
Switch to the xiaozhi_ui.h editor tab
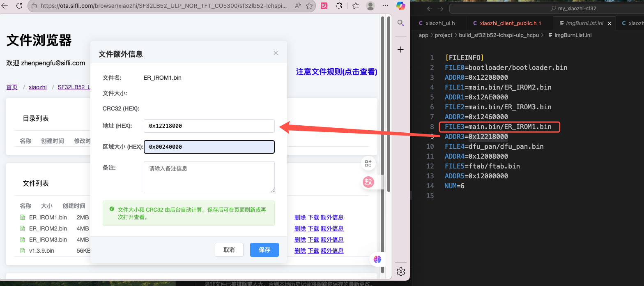[x=439, y=23]
